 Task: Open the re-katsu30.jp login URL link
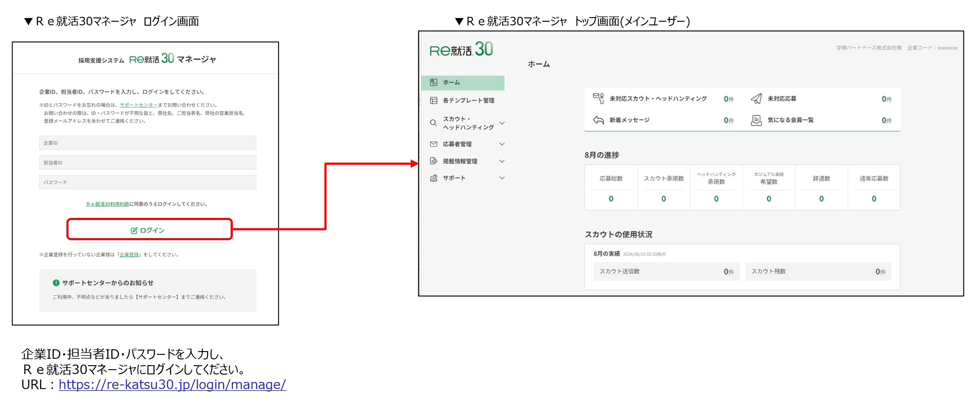pyautogui.click(x=172, y=385)
